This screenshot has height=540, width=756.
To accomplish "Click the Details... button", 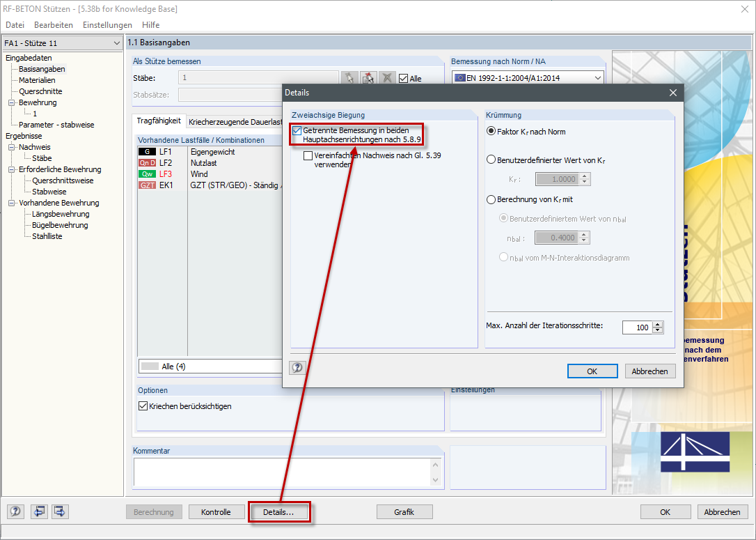I will (278, 512).
